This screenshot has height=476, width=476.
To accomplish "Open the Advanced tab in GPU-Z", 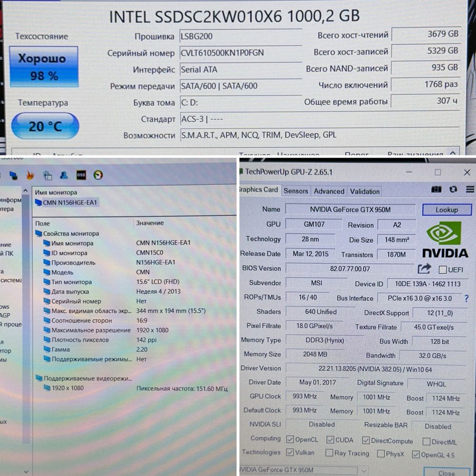I will [329, 191].
